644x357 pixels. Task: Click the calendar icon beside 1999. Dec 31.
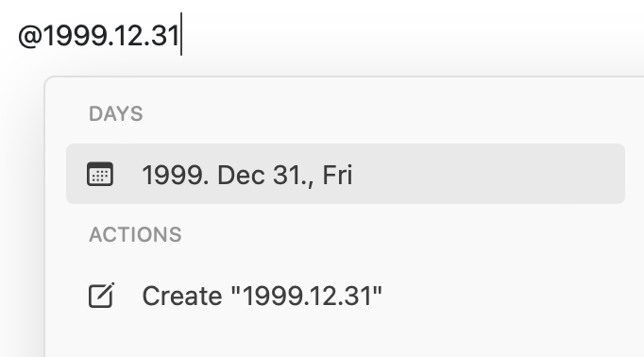click(100, 174)
